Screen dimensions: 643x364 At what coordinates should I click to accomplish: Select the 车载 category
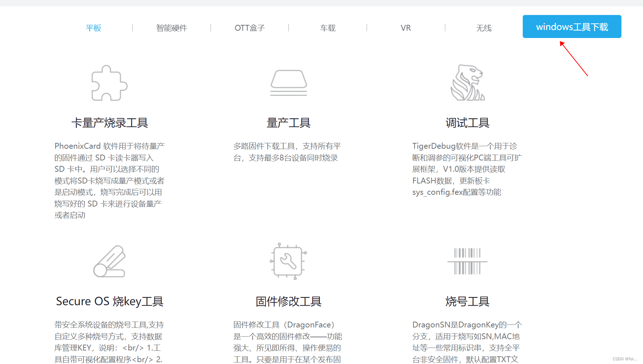[328, 28]
